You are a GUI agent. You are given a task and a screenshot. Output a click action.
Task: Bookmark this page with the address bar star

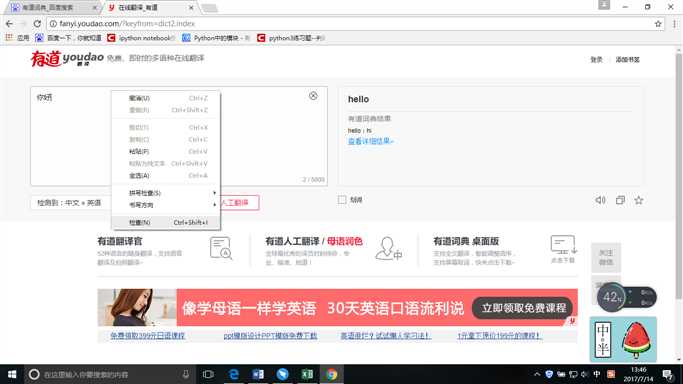point(658,24)
